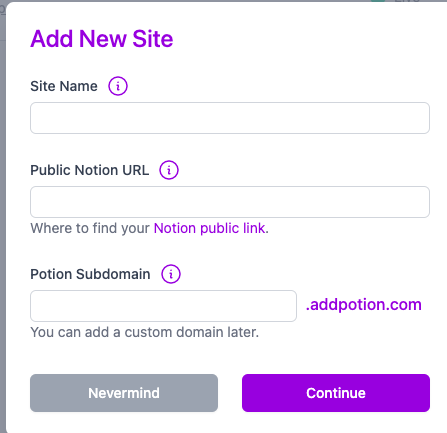
Task: Focus the Site Name text field
Action: (230, 118)
